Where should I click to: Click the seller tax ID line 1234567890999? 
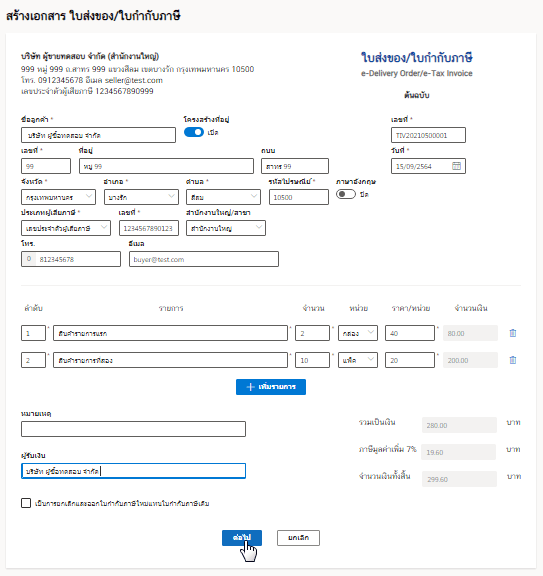[87, 91]
